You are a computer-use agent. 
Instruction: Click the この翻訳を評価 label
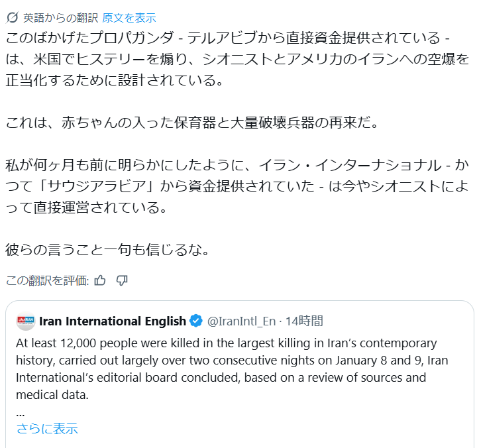47,280
